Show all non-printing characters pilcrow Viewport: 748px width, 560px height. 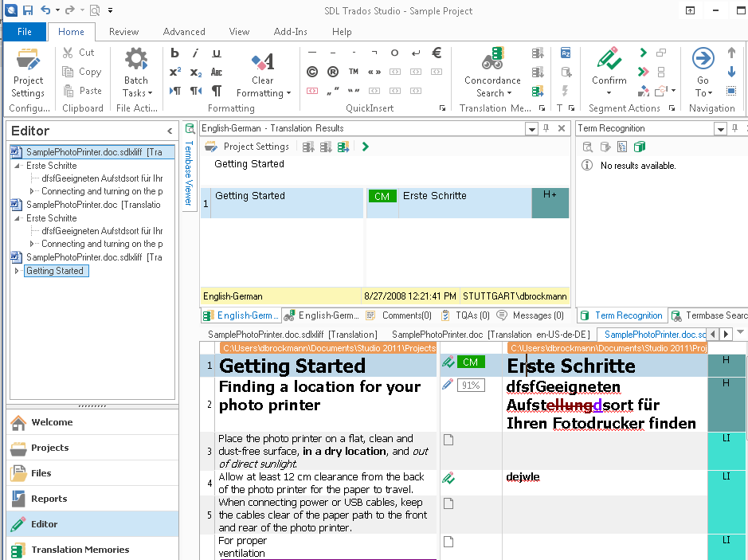pos(217,91)
